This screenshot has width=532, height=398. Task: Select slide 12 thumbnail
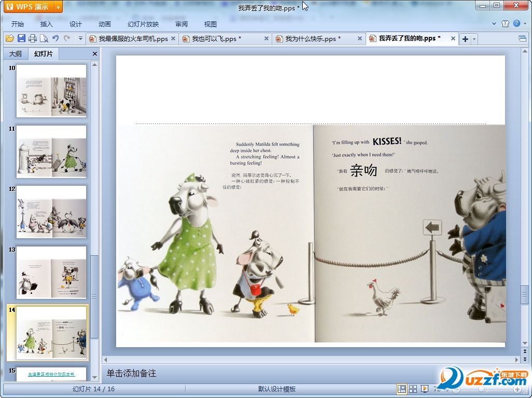51,212
